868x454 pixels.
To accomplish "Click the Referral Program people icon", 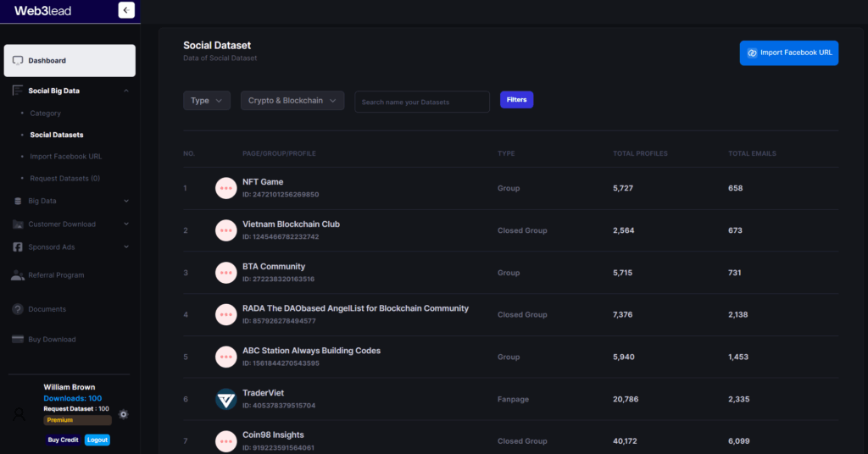I will [18, 275].
